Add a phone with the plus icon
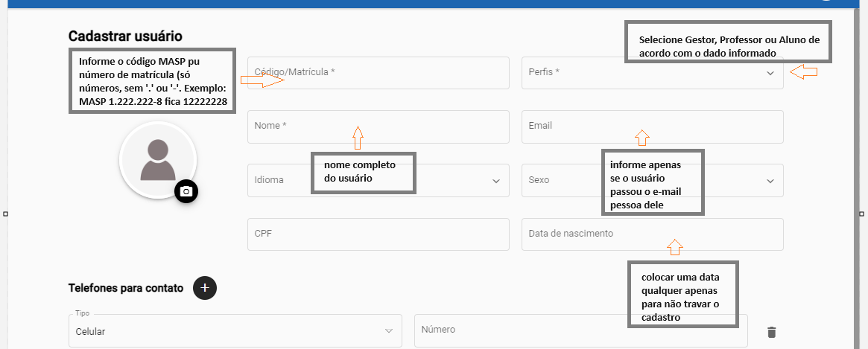This screenshot has width=868, height=349. 205,288
